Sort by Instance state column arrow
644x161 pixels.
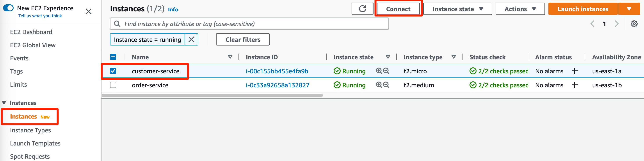click(x=388, y=57)
